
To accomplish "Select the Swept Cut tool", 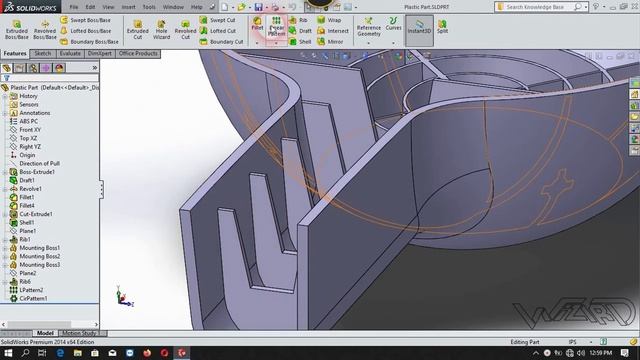I will coord(218,20).
